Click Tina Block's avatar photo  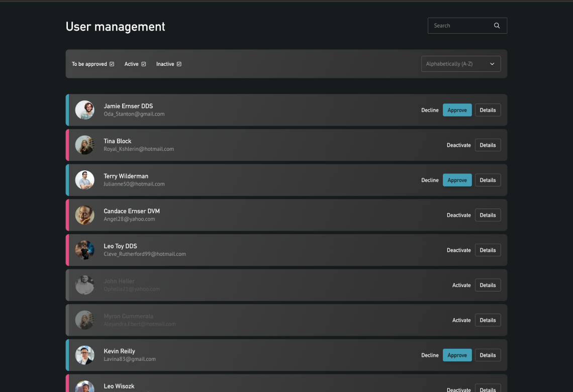(x=85, y=145)
